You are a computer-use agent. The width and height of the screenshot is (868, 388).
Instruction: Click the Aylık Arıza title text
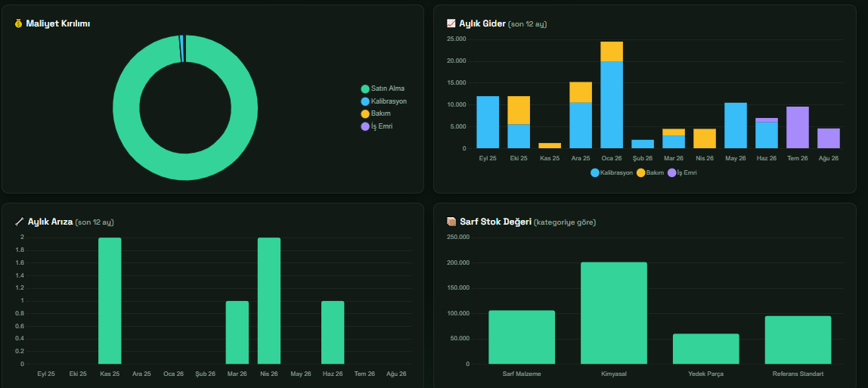point(51,222)
